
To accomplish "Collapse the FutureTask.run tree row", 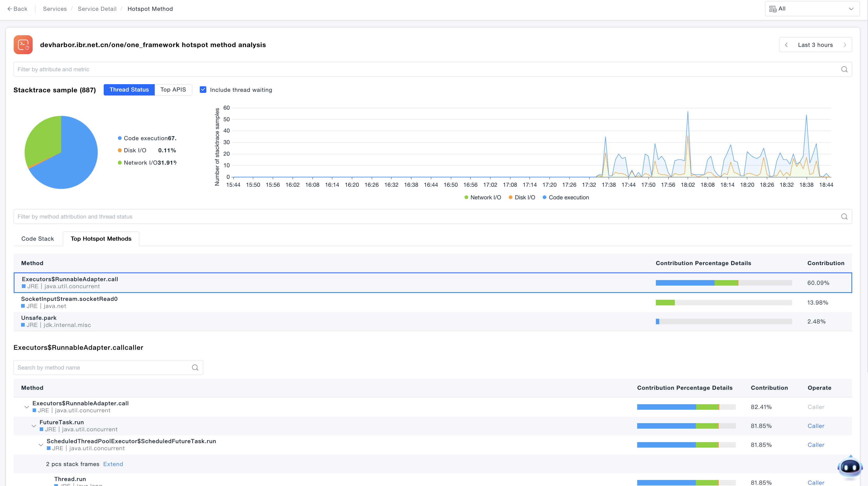I will click(34, 426).
